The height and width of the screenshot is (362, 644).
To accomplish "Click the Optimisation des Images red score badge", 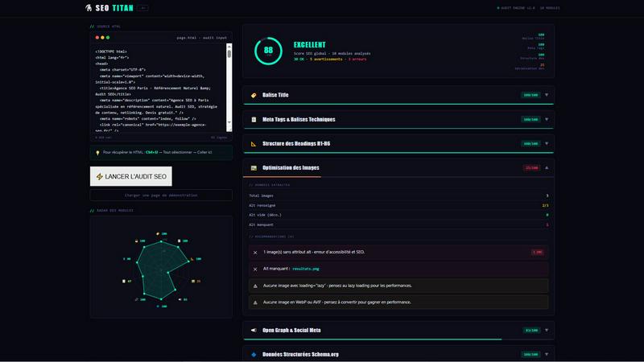I will pos(532,168).
